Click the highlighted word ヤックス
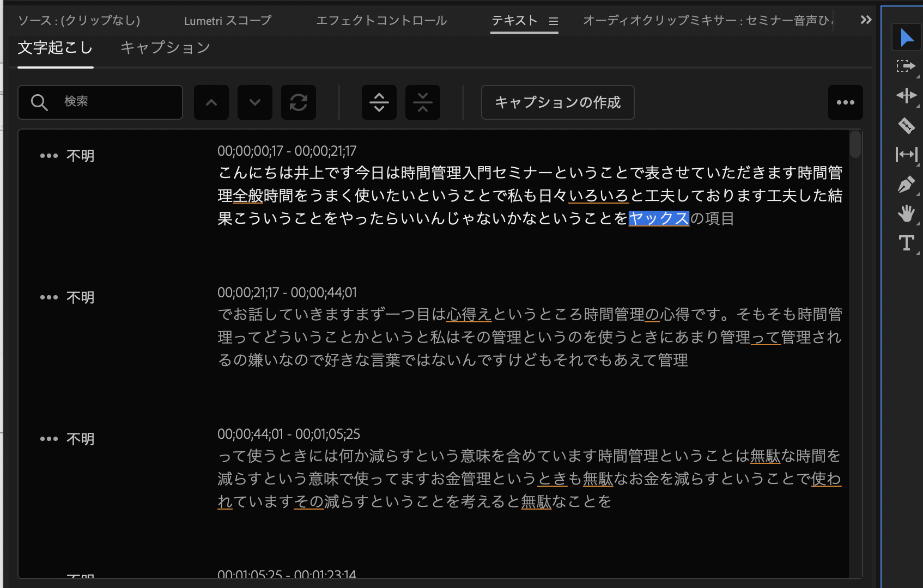The height and width of the screenshot is (588, 923). [659, 218]
